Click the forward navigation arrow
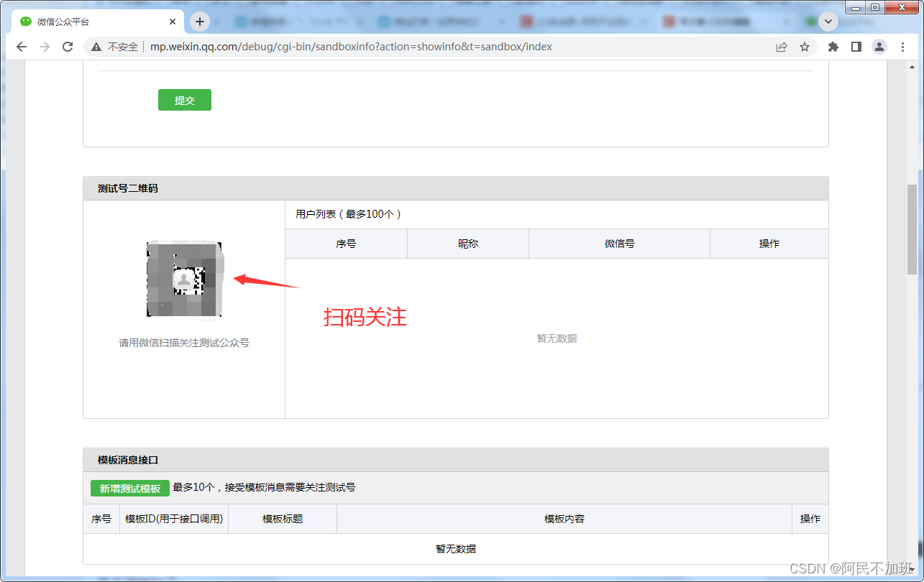This screenshot has height=582, width=924. point(44,46)
